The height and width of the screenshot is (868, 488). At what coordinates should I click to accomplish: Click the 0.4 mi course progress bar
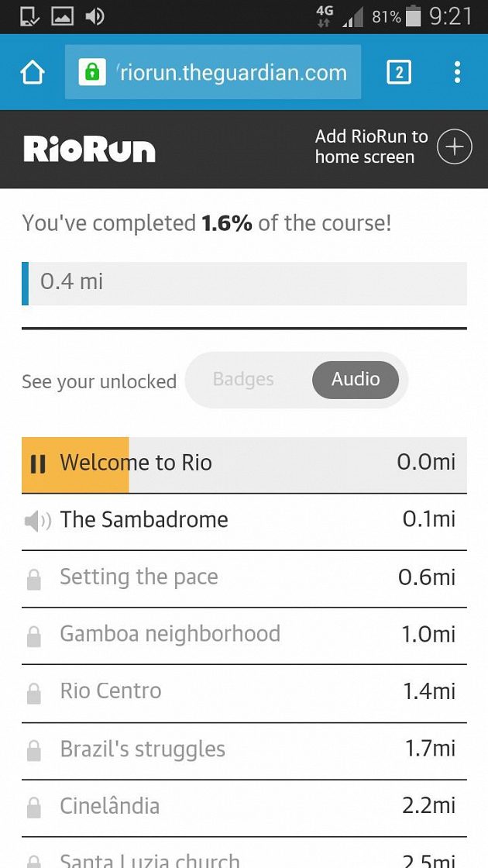coord(244,284)
